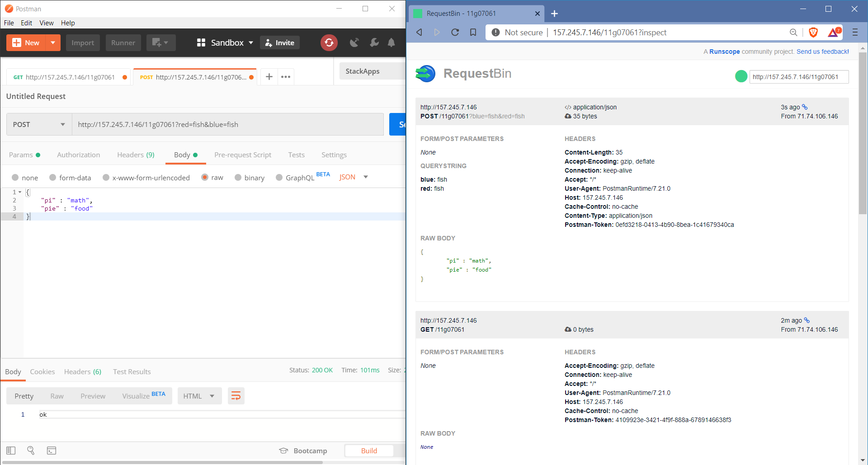Click the Postman sync icon
The width and height of the screenshot is (868, 465).
point(329,42)
